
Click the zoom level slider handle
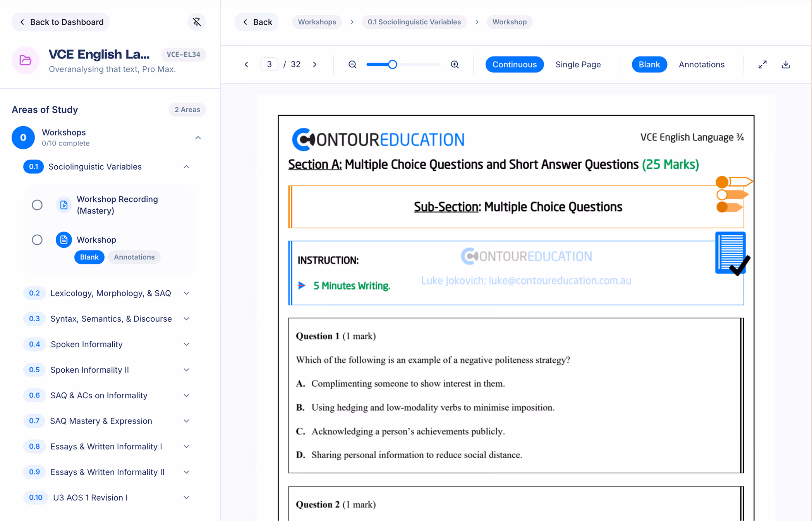point(392,65)
